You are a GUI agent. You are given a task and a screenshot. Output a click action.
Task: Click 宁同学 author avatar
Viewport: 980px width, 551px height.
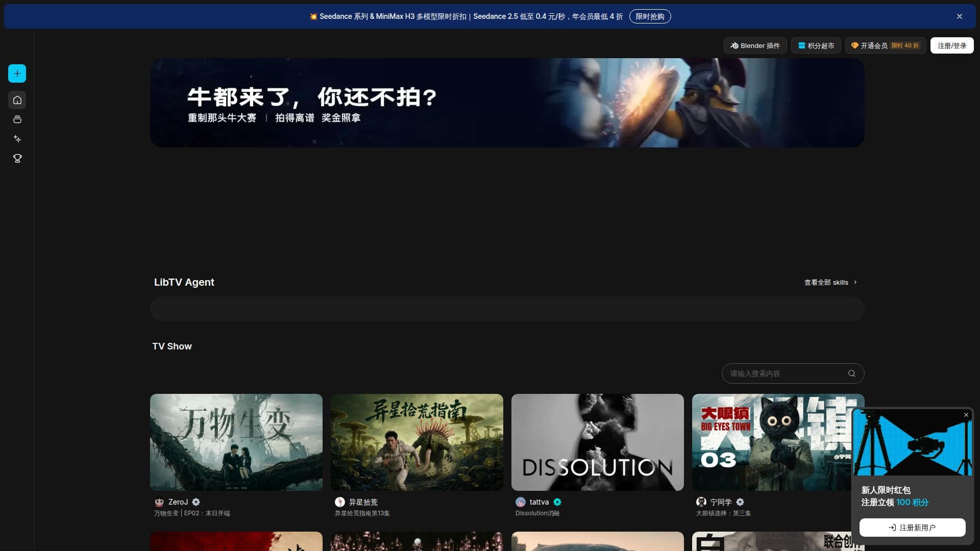click(x=701, y=502)
